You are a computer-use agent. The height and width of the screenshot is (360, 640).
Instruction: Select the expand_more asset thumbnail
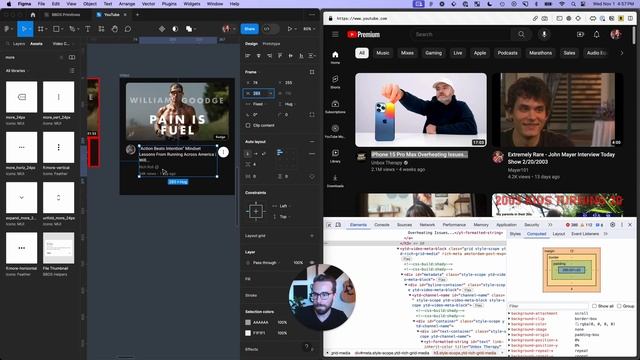pos(21,198)
